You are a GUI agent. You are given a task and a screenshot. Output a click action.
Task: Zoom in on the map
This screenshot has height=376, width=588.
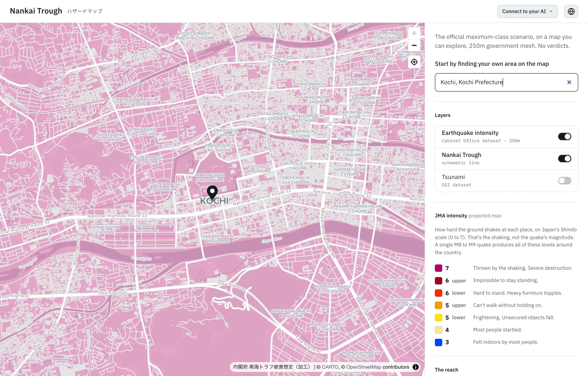point(414,33)
